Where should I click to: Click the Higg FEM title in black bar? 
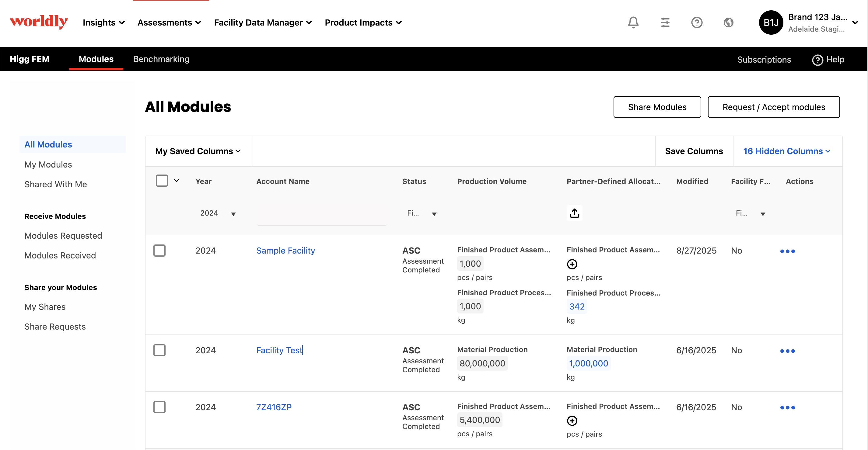tap(30, 59)
